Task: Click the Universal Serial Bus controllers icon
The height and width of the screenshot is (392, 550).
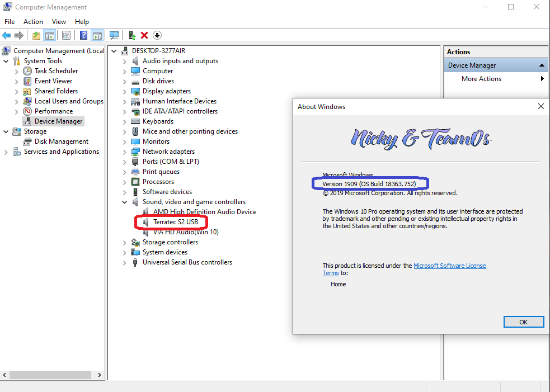Action: pos(135,262)
